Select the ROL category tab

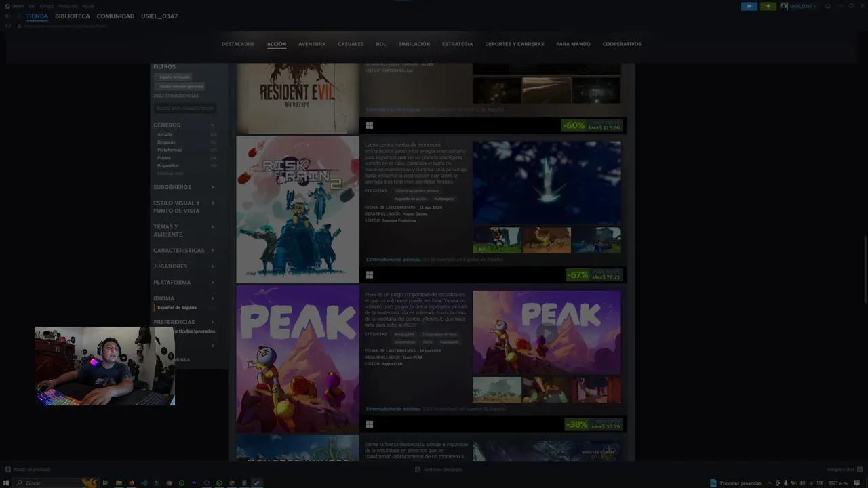[381, 44]
